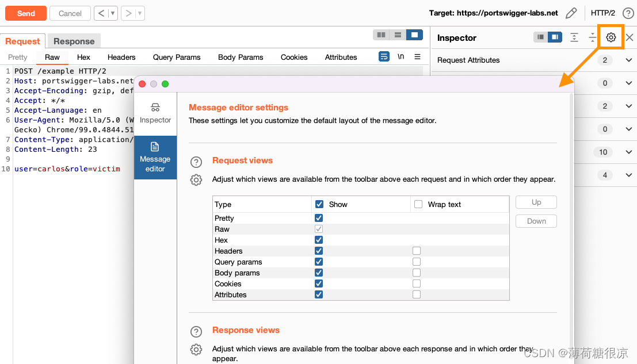This screenshot has height=364, width=637.
Task: Select Message editor settings category
Action: tap(155, 158)
